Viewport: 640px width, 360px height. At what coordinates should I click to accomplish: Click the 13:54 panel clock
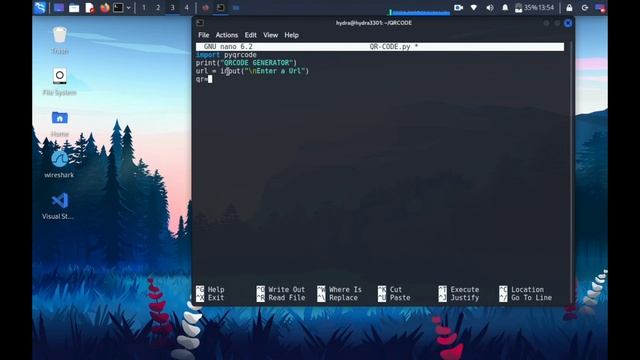[x=546, y=7]
